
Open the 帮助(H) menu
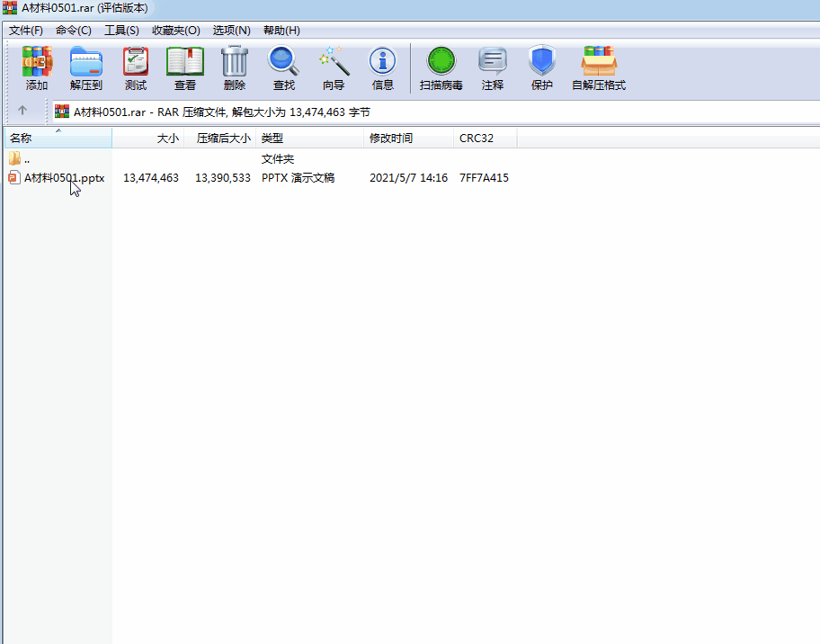281,31
